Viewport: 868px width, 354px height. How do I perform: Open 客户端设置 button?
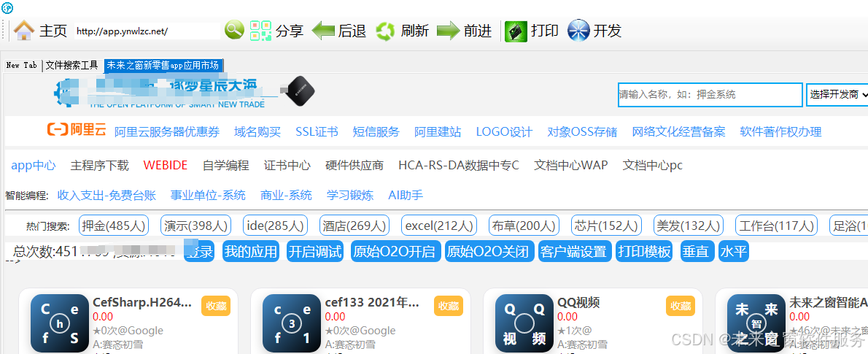(573, 252)
